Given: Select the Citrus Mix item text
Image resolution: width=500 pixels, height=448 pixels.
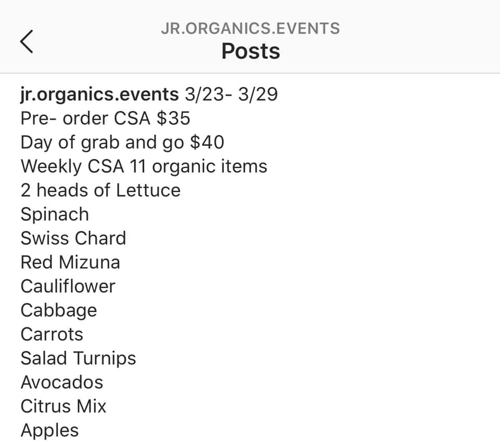Looking at the screenshot, I should pos(64,406).
